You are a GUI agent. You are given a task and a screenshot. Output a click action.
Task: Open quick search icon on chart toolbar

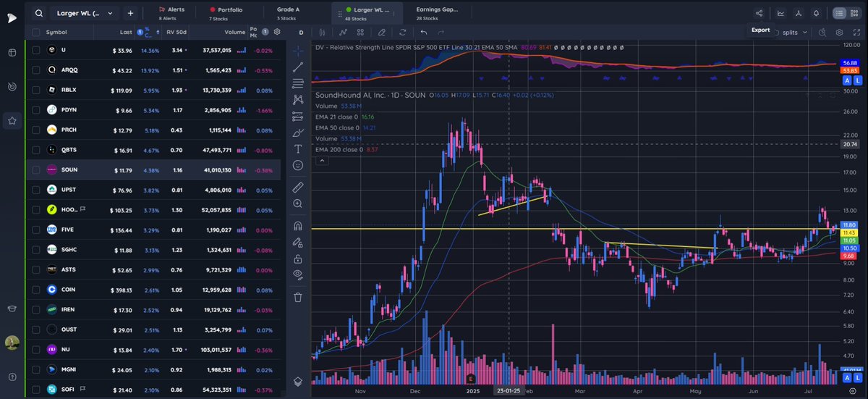(822, 33)
